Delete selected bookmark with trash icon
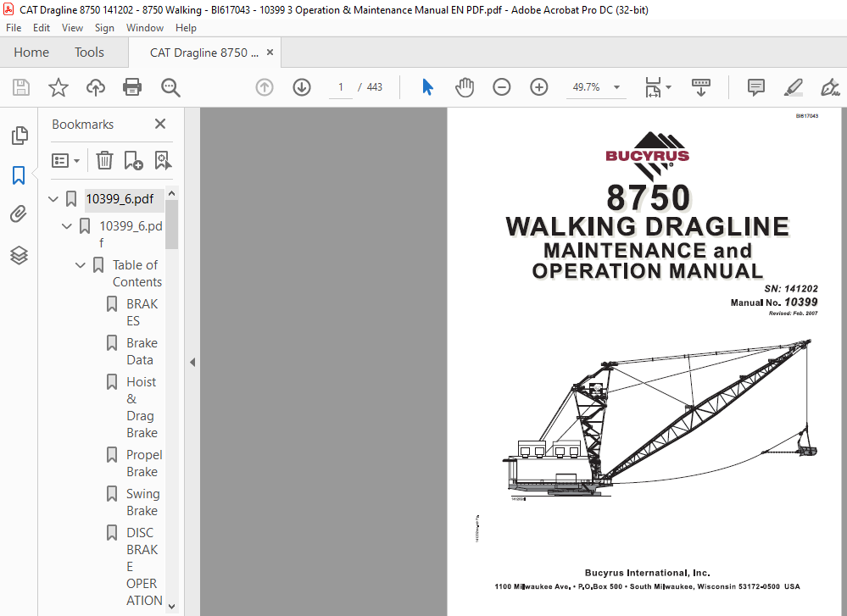The width and height of the screenshot is (847, 616). tap(104, 160)
